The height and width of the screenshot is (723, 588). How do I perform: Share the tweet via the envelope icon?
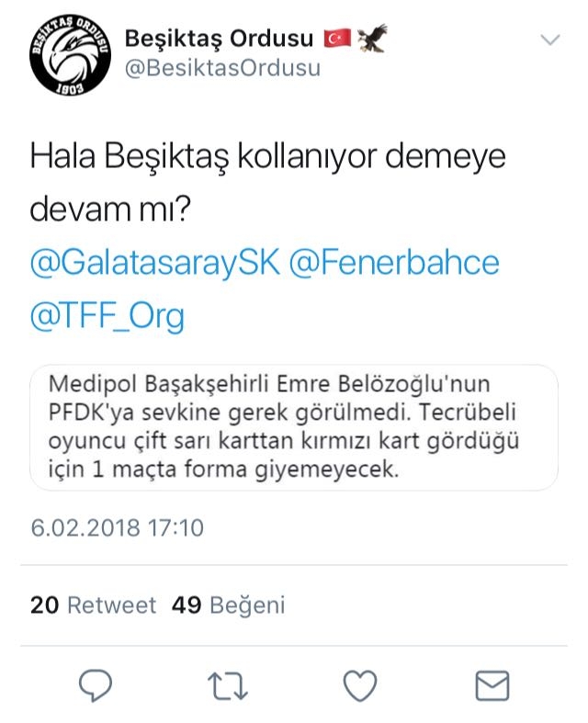(x=492, y=685)
